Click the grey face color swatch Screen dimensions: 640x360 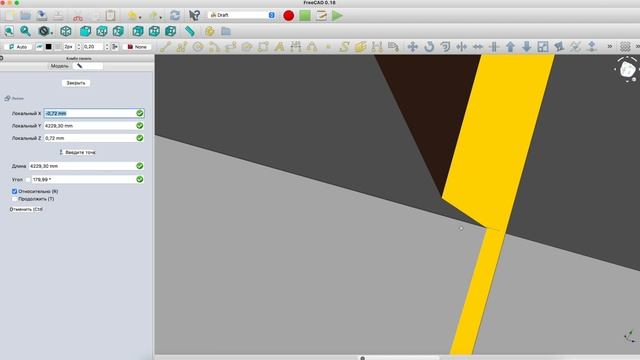pos(58,47)
